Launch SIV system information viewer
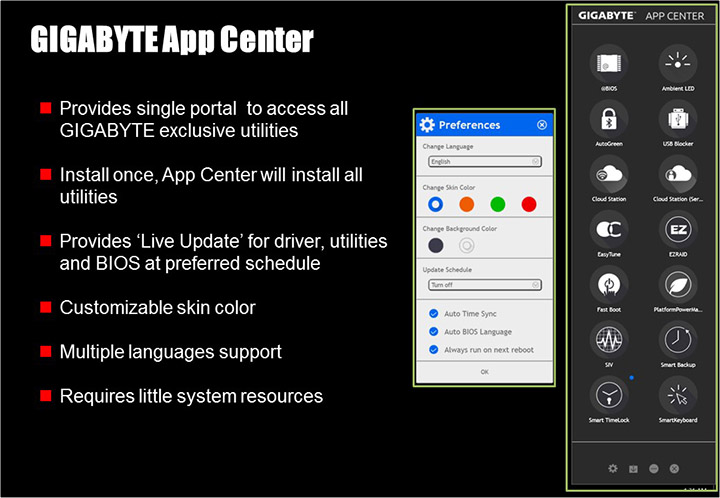 (x=609, y=340)
